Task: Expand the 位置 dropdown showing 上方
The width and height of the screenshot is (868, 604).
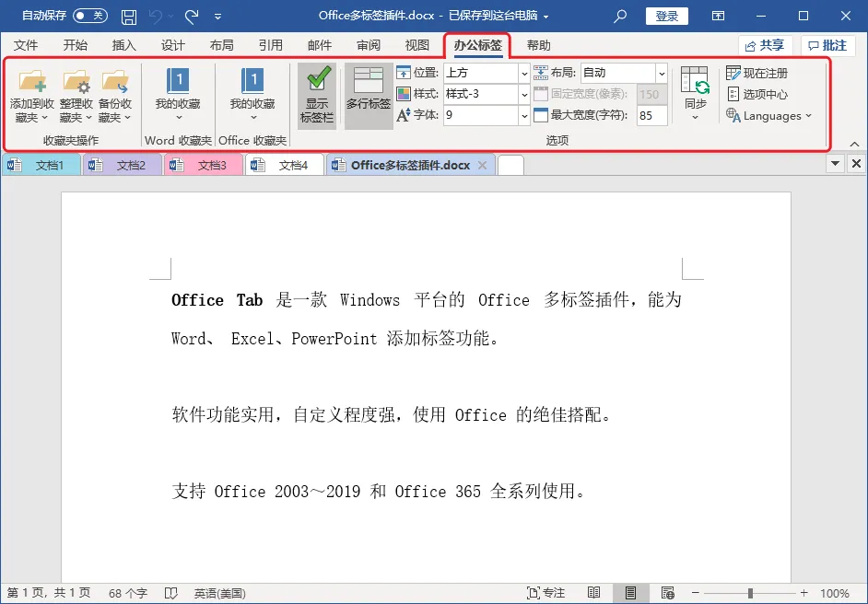Action: click(x=524, y=73)
